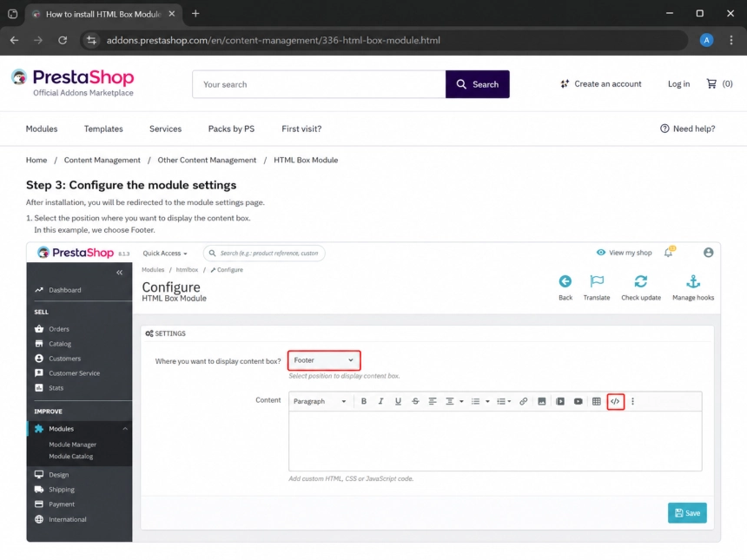747x560 pixels.
Task: Expand the alignment options arrow
Action: pyautogui.click(x=461, y=401)
